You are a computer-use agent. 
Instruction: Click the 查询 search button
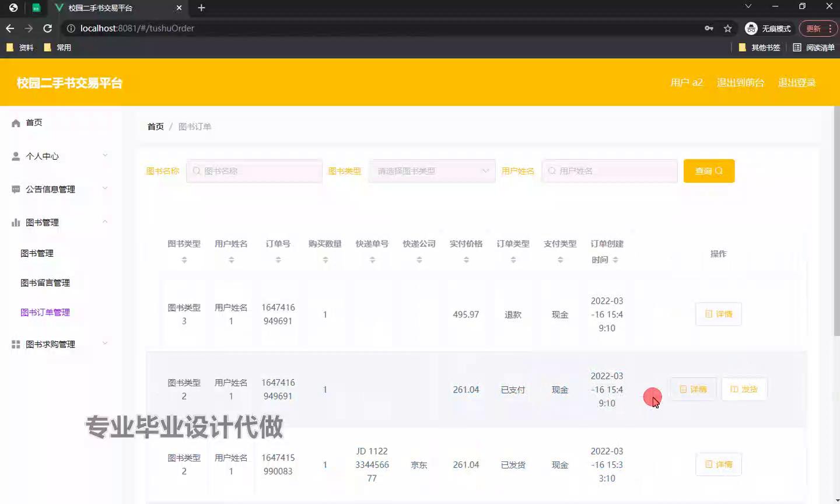coord(709,171)
